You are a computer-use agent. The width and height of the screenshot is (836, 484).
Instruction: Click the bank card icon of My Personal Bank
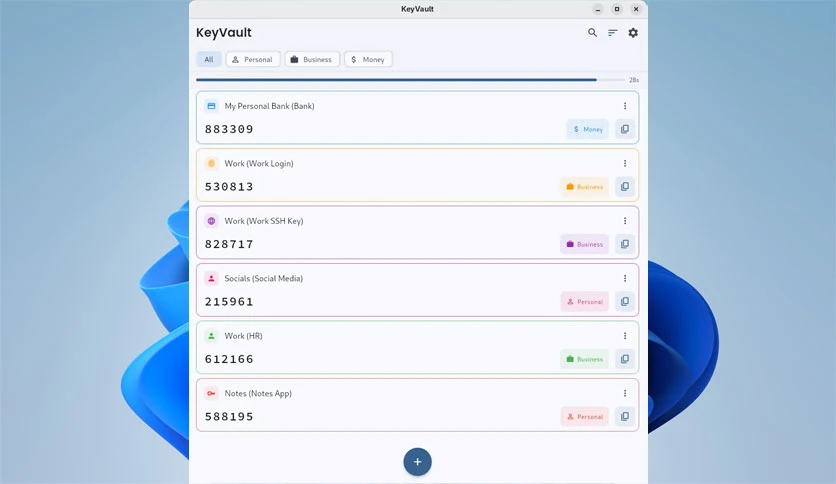point(211,106)
